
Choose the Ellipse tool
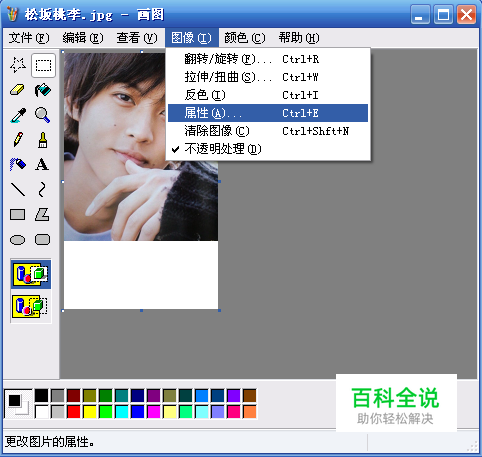coord(18,240)
